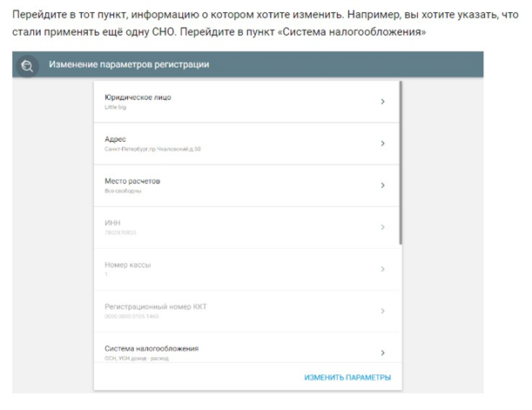Expand chevron next to Система налогообложения
This screenshot has width=532, height=410.
coord(382,353)
